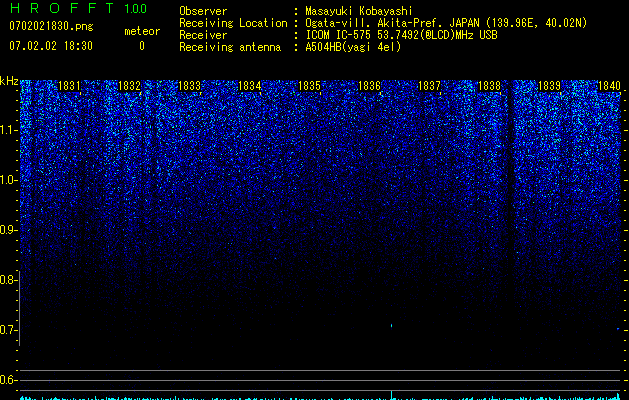Select the ICOM IC-575 receiver text
Screen dimensions: 629x400
[x=401, y=35]
